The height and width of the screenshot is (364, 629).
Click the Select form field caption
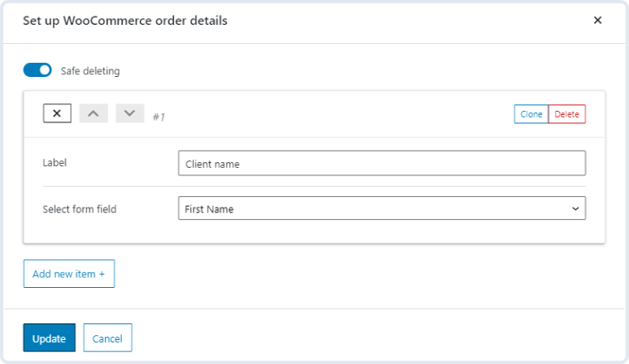(79, 209)
